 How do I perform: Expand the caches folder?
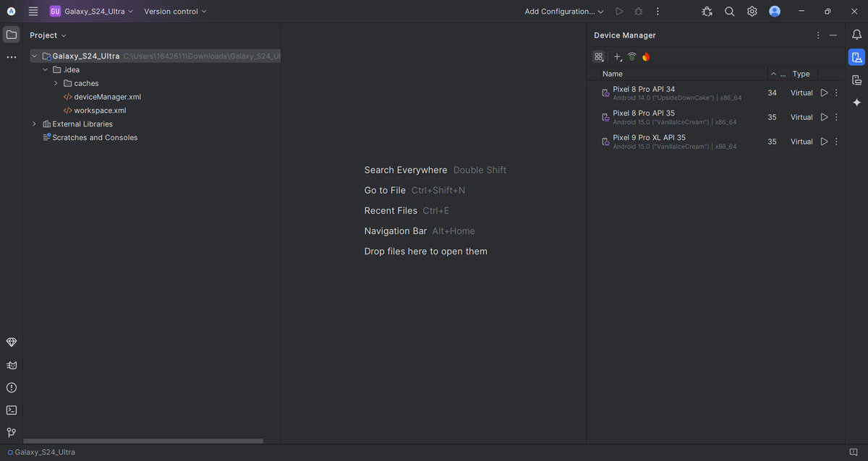(56, 83)
